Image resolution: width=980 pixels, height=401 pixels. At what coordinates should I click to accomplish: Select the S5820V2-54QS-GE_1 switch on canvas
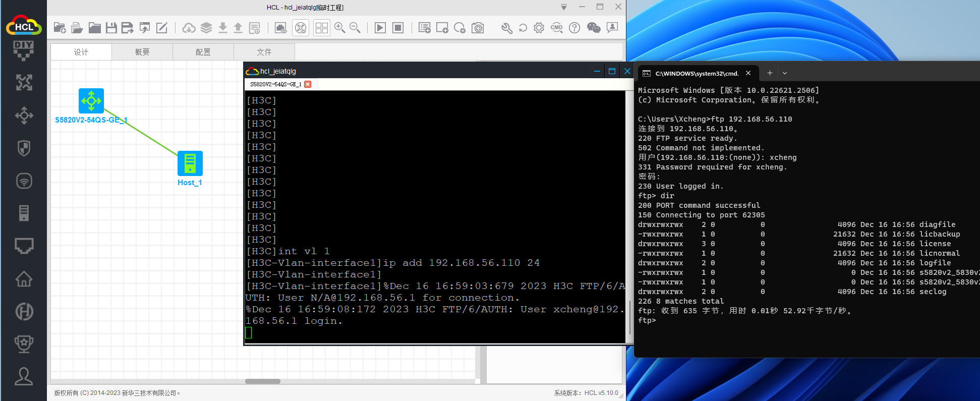91,101
